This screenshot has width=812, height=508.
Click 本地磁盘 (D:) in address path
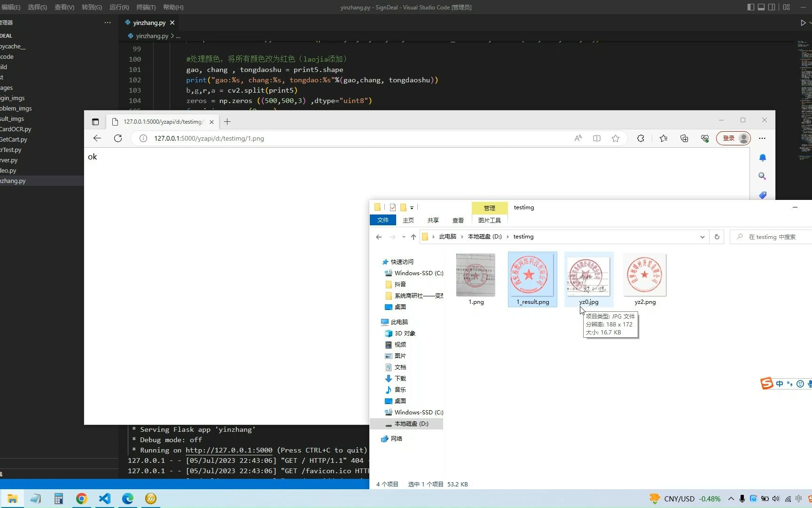click(485, 237)
